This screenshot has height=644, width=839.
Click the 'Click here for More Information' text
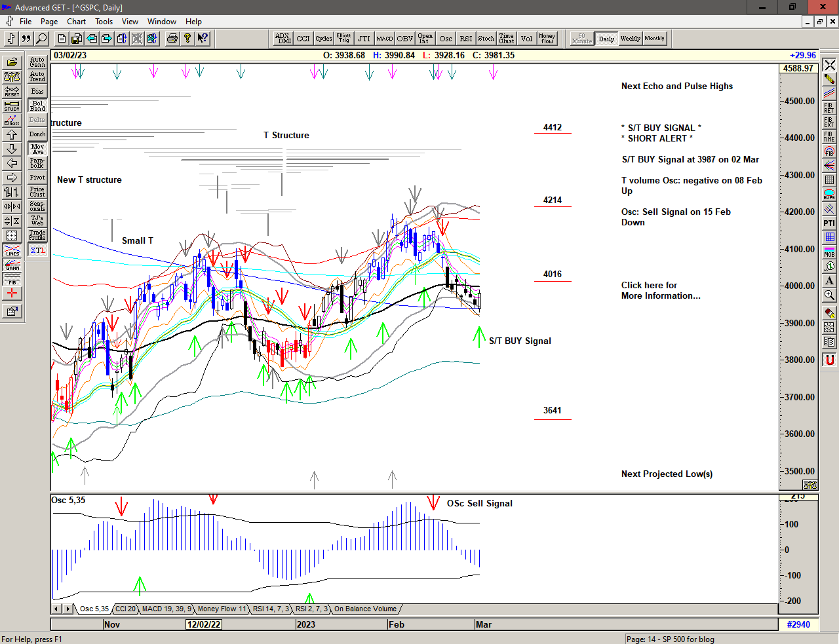660,290
